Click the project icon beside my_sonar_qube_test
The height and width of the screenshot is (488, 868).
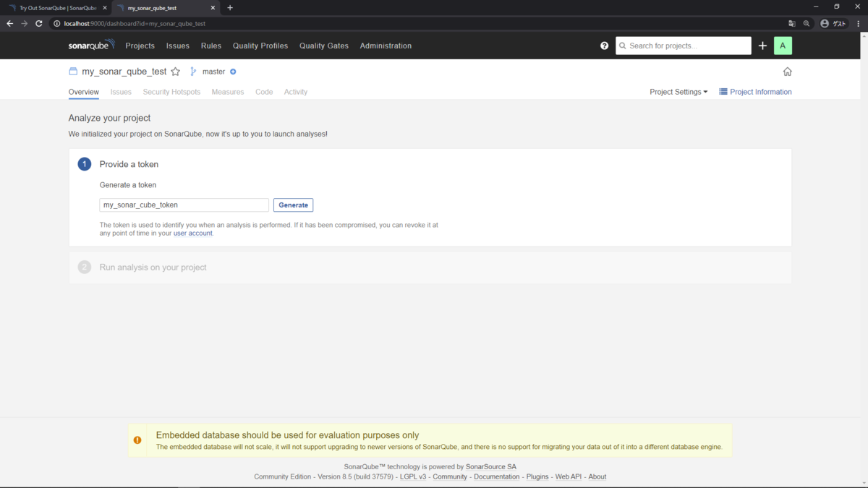pyautogui.click(x=73, y=72)
